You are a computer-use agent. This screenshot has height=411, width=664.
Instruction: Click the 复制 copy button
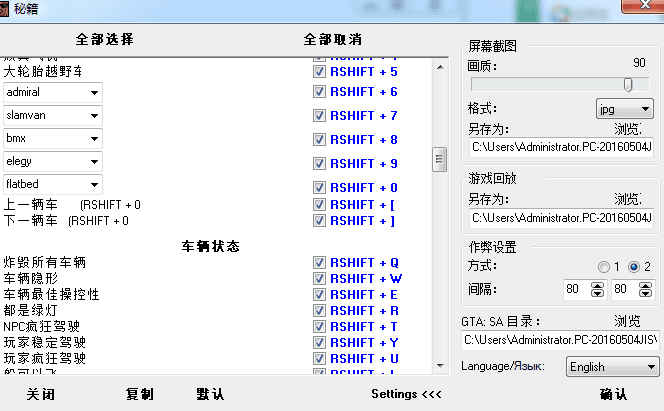140,395
